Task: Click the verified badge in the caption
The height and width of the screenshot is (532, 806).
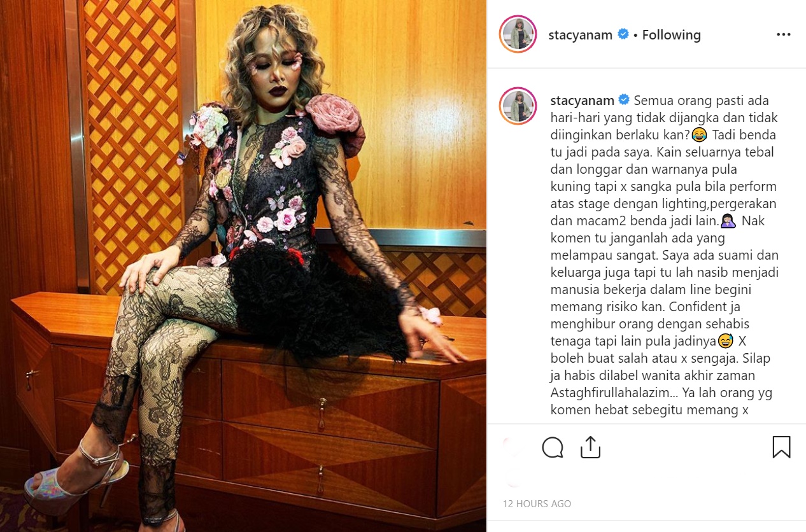Action: [624, 100]
